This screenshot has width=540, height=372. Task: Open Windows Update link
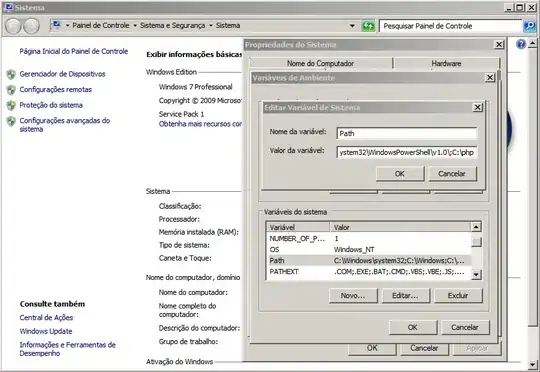pyautogui.click(x=46, y=331)
